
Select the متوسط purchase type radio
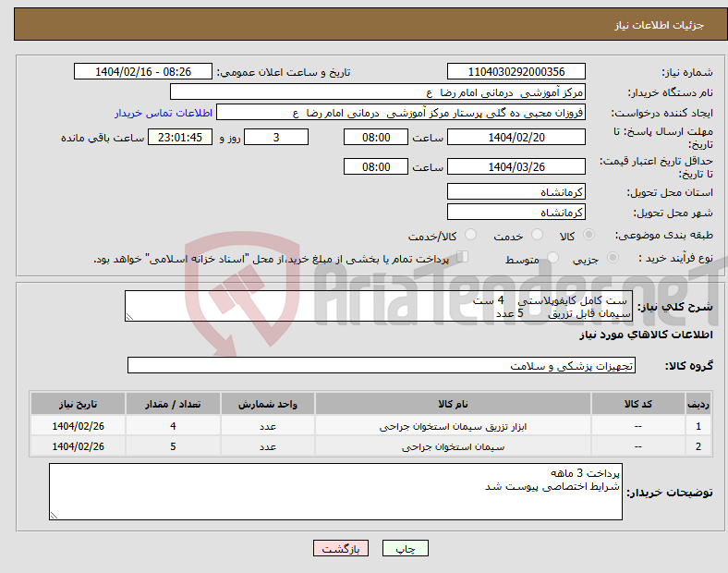(552, 257)
